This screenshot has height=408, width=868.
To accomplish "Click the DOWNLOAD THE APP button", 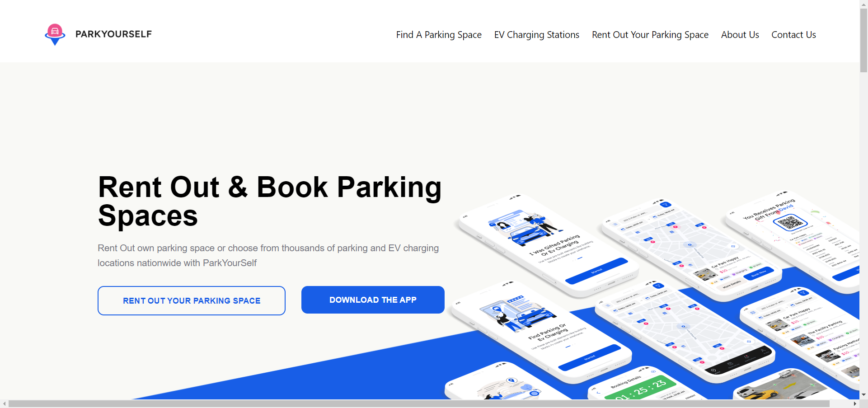I will pos(373,300).
